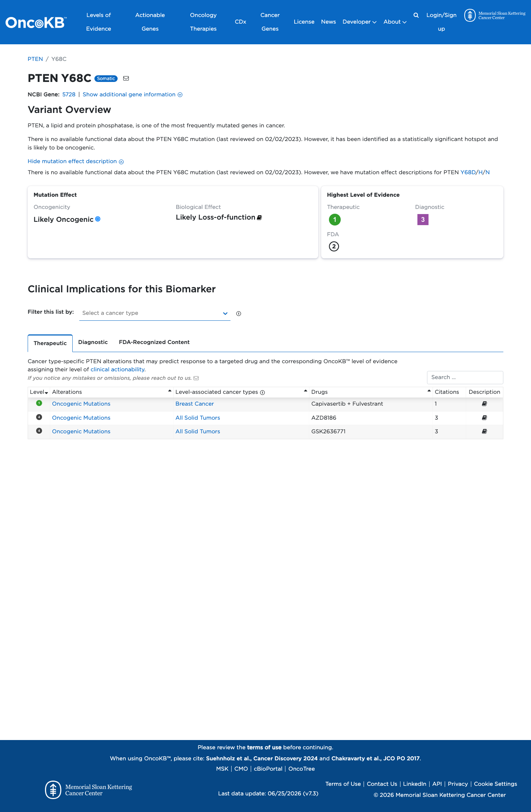Screen dimensions: 531x812
Task: Click the green Therapeutic level 1 badge
Action: click(334, 220)
